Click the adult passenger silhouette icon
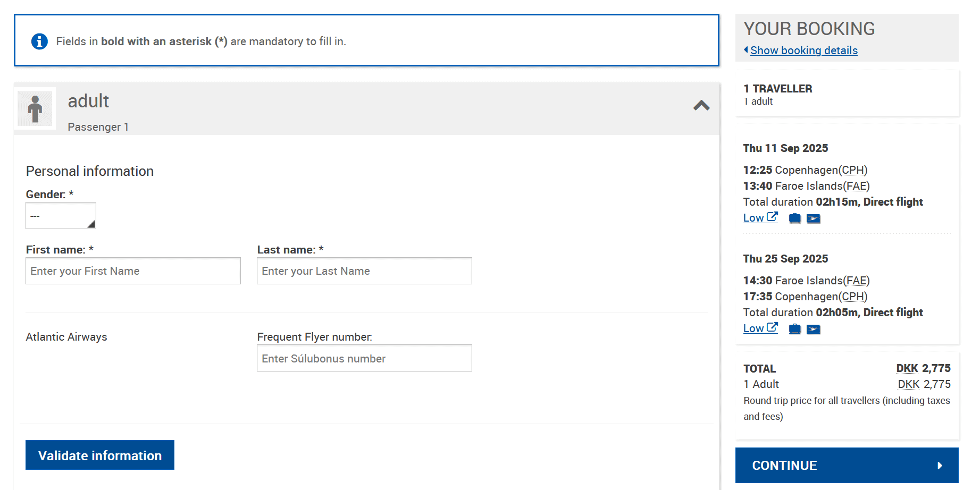 pyautogui.click(x=35, y=108)
